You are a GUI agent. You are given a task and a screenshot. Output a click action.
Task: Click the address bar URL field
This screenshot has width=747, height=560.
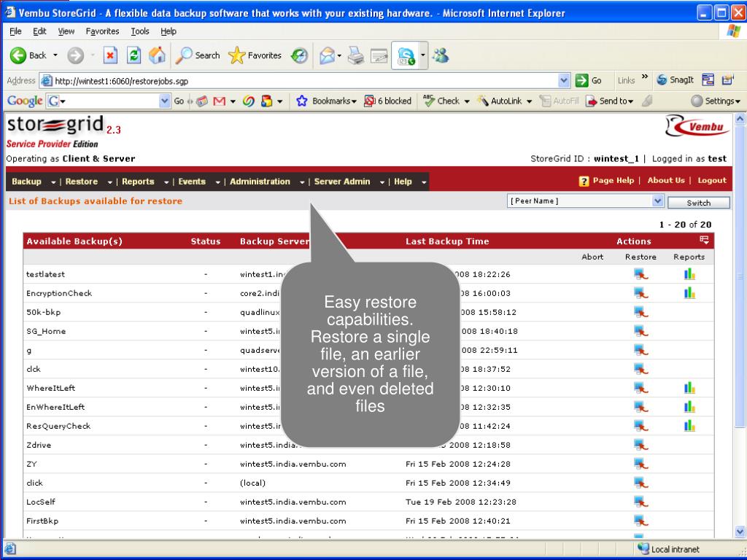[x=305, y=81]
